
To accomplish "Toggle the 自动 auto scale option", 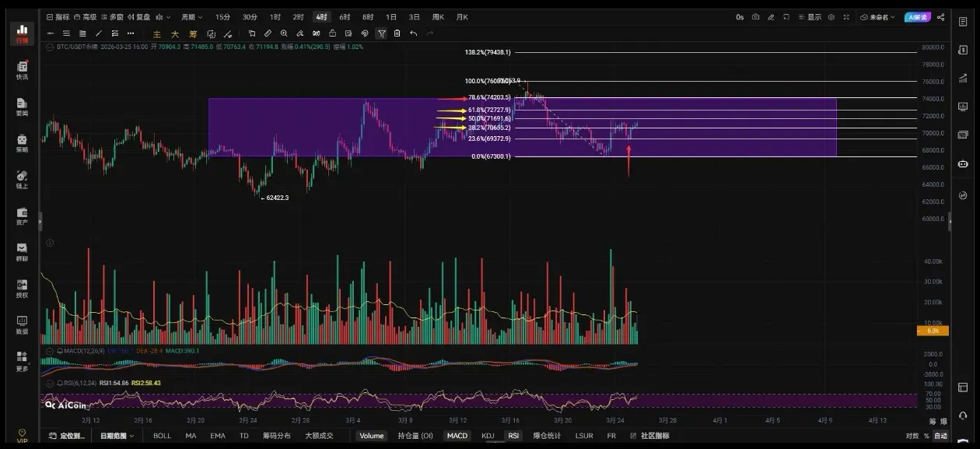I will coord(940,436).
